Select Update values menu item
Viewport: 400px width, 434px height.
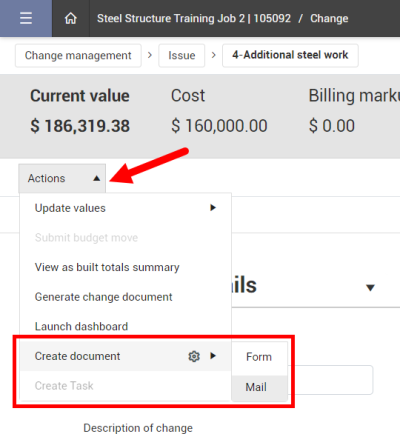[x=125, y=208]
